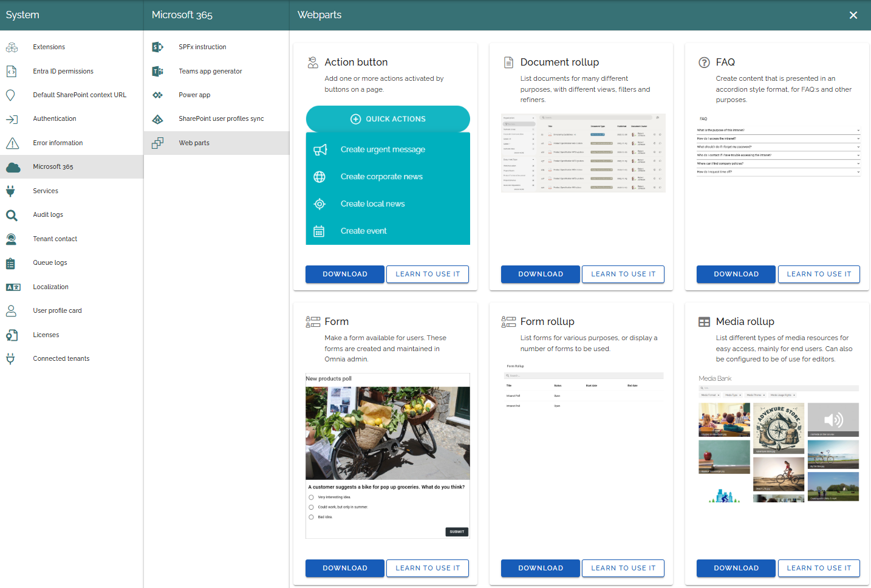This screenshot has width=871, height=588.
Task: Click the Power app icon
Action: (157, 95)
